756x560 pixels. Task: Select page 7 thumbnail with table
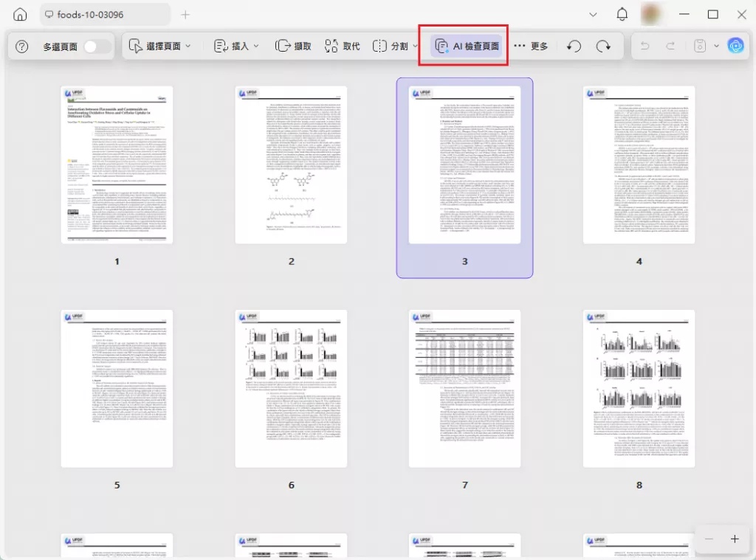click(x=465, y=388)
